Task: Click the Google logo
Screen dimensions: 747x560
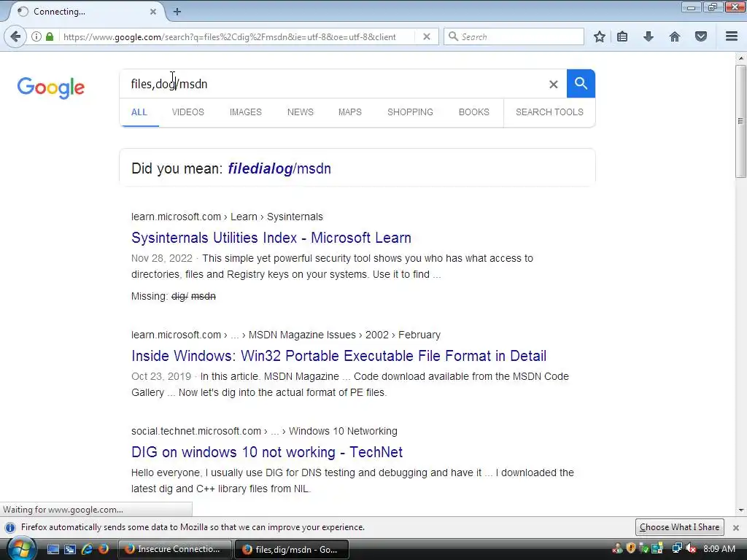Action: [x=51, y=87]
